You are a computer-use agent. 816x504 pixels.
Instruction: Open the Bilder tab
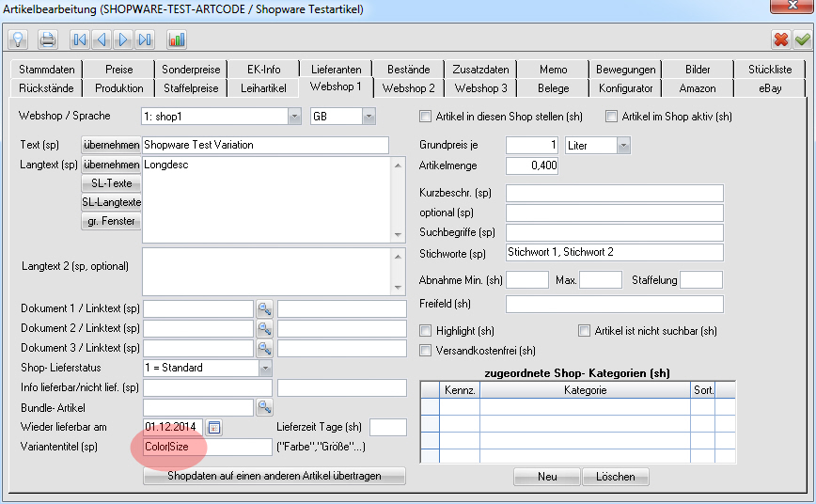698,70
